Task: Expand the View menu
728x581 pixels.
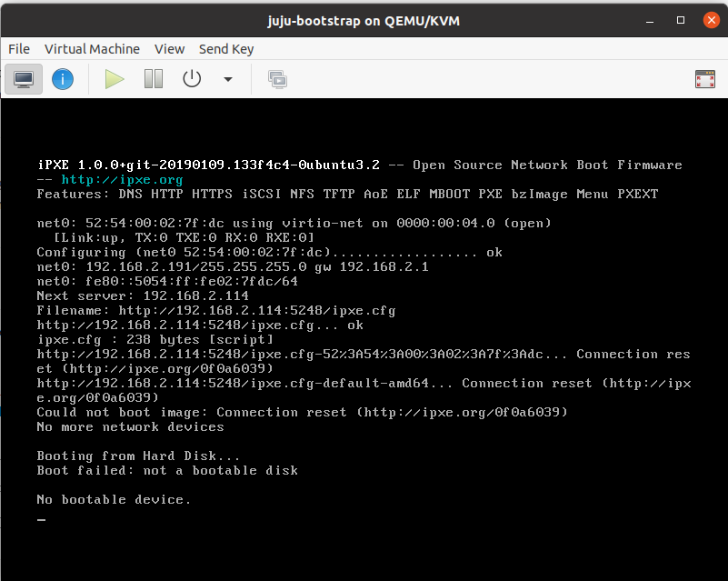Action: [169, 49]
